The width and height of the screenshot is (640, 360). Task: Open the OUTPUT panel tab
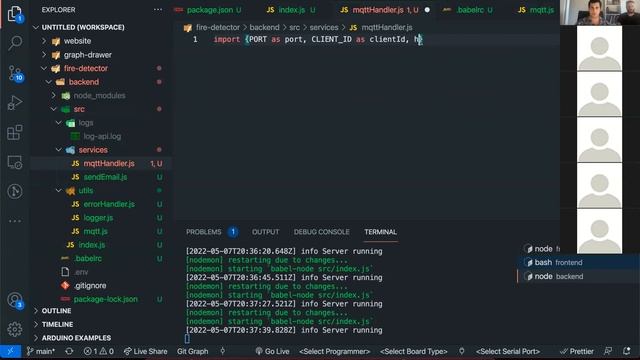pos(265,232)
